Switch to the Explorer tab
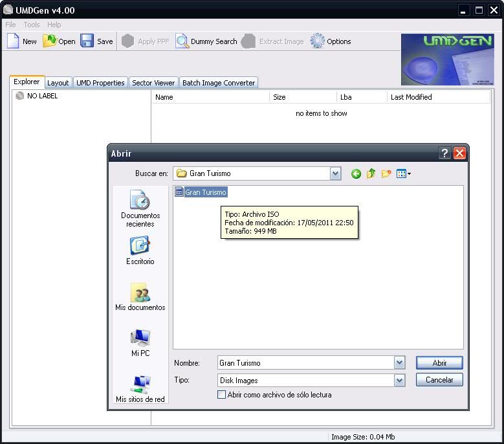Image resolution: width=504 pixels, height=444 pixels. pyautogui.click(x=27, y=82)
